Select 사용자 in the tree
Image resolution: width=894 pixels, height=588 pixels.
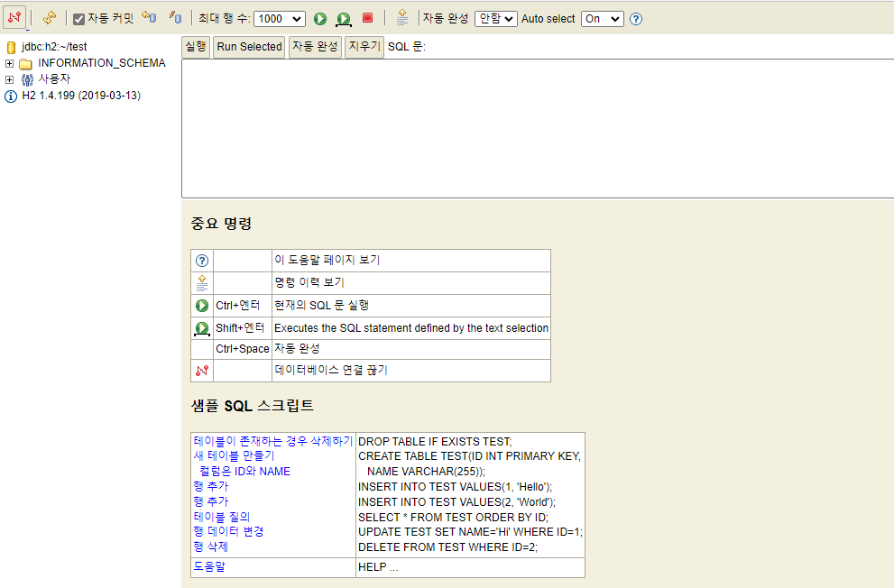(x=54, y=78)
